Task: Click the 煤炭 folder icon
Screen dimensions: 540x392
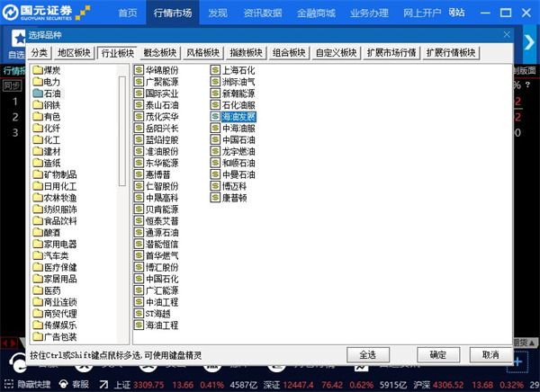Action: [37, 69]
